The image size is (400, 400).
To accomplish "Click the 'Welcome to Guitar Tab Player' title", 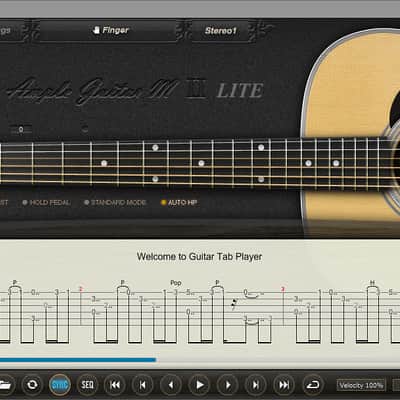I will tap(199, 257).
